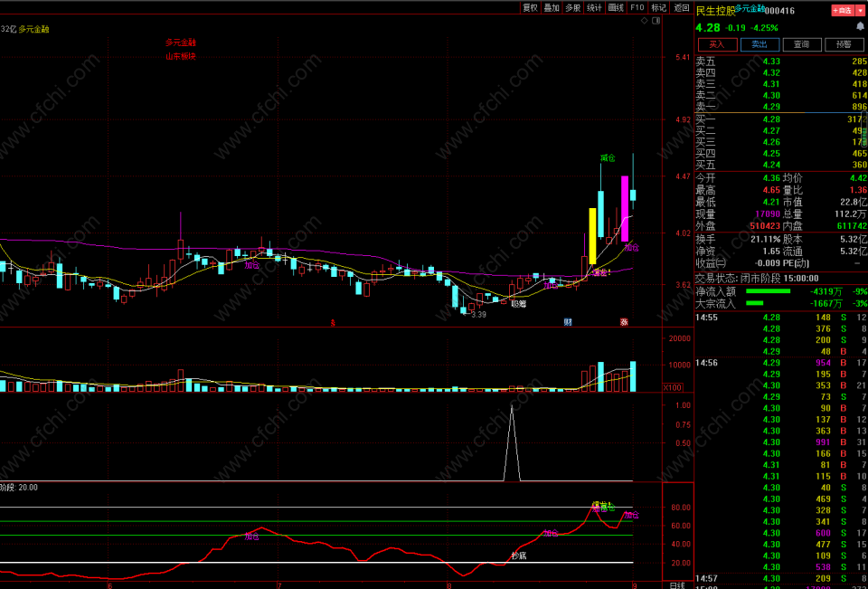Image resolution: width=868 pixels, height=589 pixels.
Task: Click the 14:56 trade with 954 volume
Action: coord(780,363)
